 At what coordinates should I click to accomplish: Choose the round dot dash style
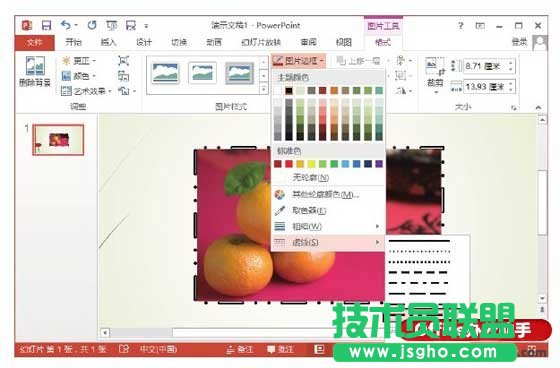(x=419, y=252)
